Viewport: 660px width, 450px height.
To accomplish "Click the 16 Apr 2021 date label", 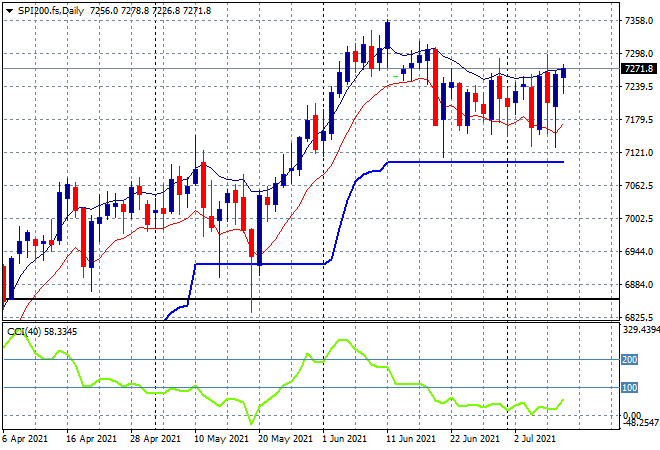I will click(x=91, y=439).
